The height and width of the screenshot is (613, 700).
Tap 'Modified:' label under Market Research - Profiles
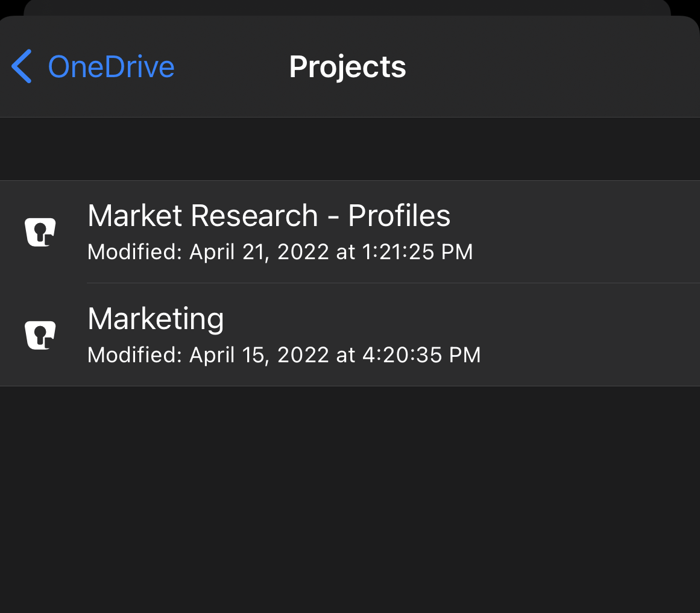click(134, 252)
